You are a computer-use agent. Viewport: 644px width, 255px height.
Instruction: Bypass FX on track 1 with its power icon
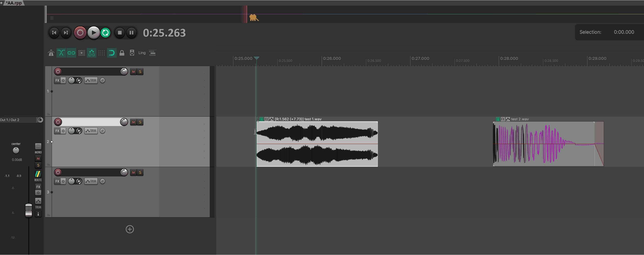(63, 81)
